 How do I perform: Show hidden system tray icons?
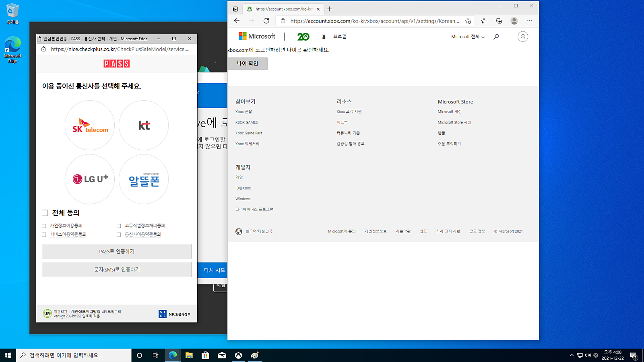pyautogui.click(x=572, y=355)
